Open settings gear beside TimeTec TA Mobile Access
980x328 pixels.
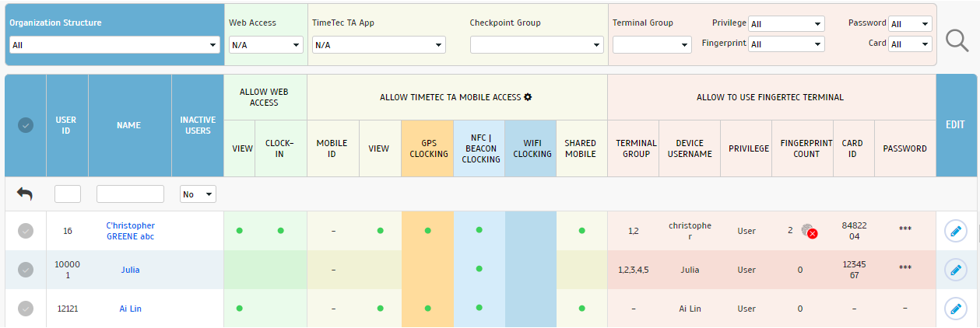click(528, 97)
